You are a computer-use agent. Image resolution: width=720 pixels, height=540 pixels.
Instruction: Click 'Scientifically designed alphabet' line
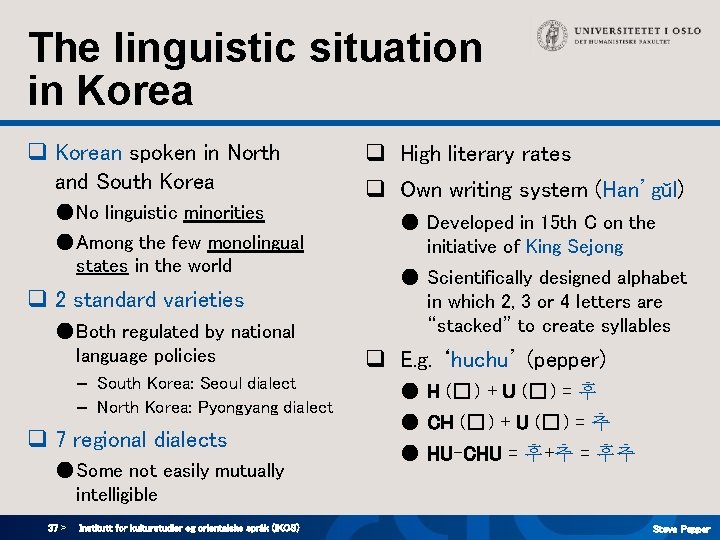tap(557, 278)
